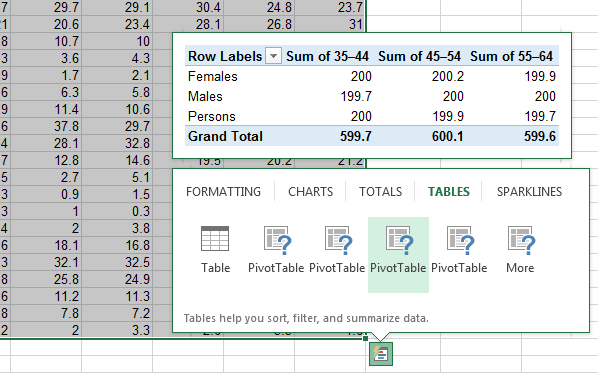Select the cell containing 3.3
This screenshot has width=598, height=373.
coord(117,330)
